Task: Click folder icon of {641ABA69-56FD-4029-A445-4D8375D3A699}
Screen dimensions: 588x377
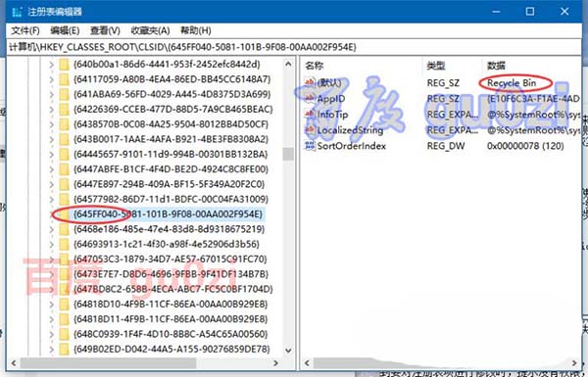Action: click(x=65, y=94)
